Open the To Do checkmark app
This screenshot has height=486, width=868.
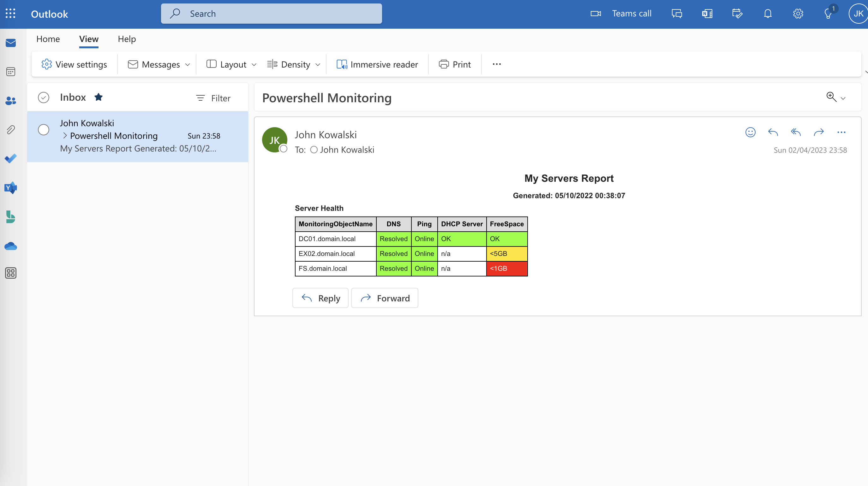click(x=11, y=159)
